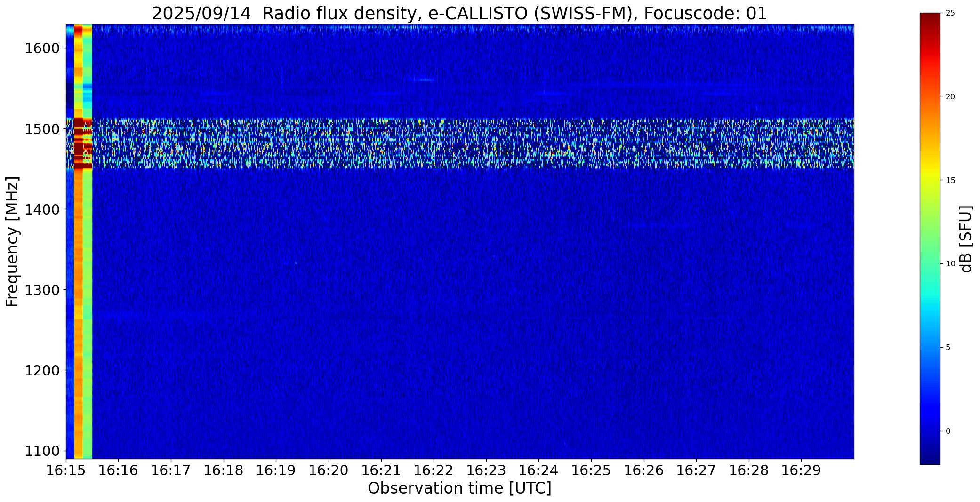Click the 1200 frequency tick label
Viewport: 980px width, 502px height.
click(41, 370)
